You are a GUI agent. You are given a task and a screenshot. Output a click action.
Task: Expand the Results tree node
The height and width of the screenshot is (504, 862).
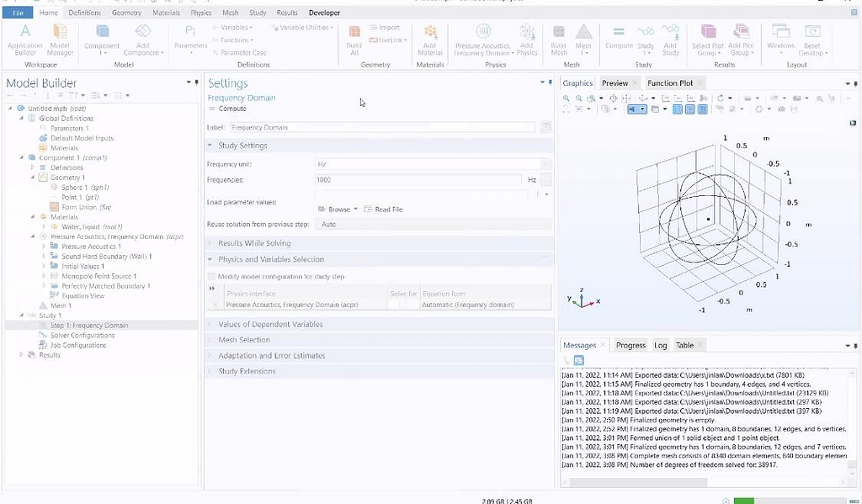[x=21, y=355]
